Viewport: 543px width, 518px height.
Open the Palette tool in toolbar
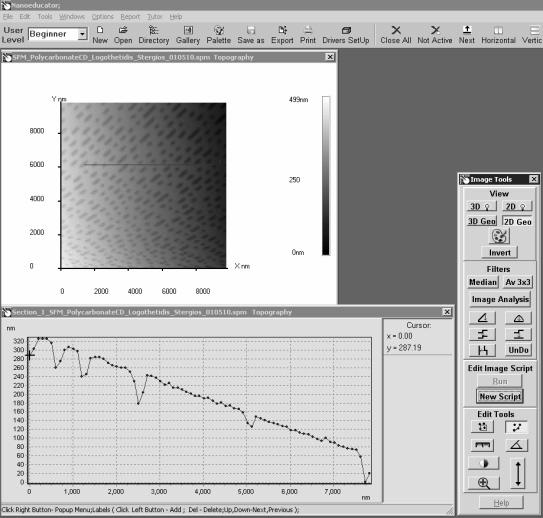[219, 35]
